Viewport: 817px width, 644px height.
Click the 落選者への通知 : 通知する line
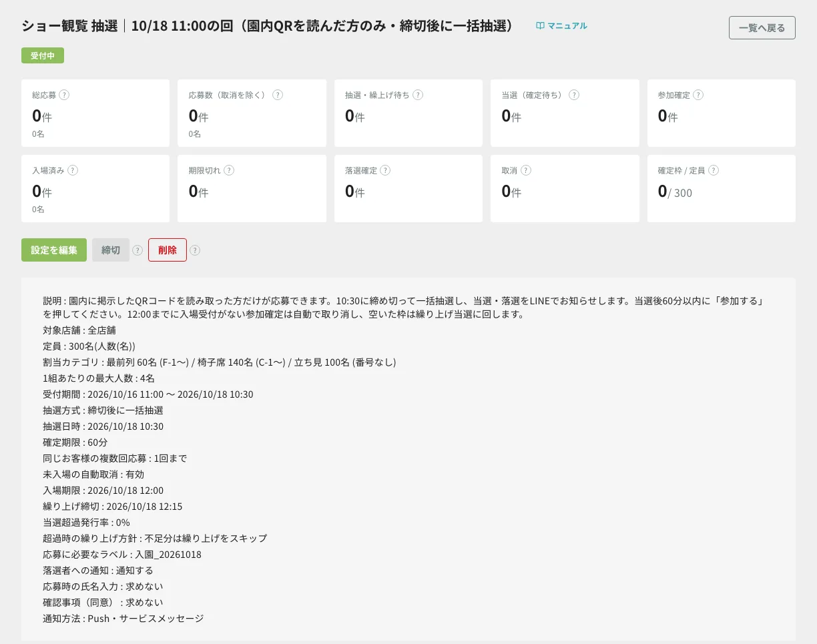pyautogui.click(x=98, y=571)
